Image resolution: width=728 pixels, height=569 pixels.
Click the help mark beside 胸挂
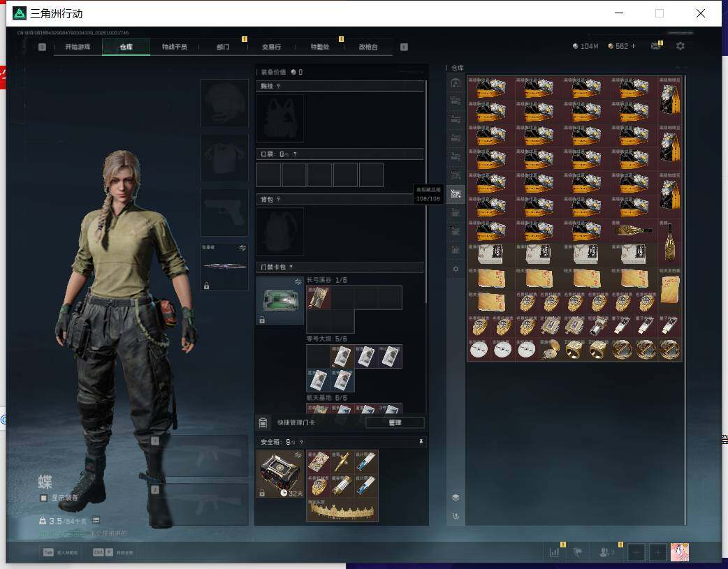pyautogui.click(x=278, y=86)
